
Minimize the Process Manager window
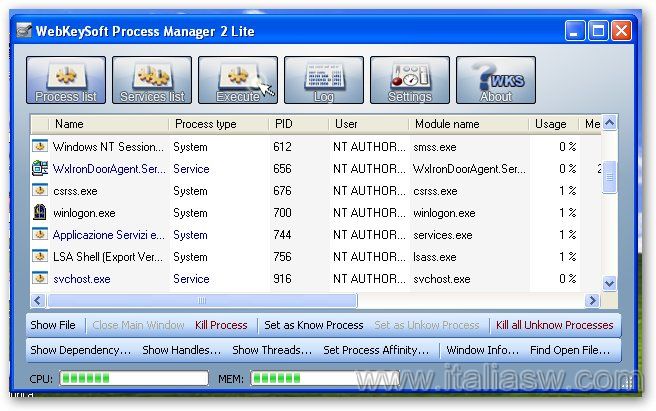[575, 31]
